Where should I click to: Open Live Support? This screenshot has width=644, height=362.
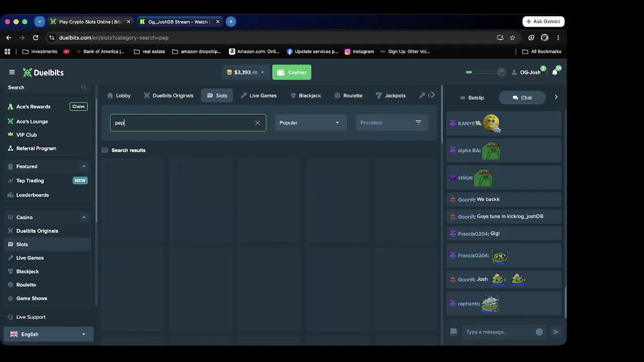click(31, 317)
